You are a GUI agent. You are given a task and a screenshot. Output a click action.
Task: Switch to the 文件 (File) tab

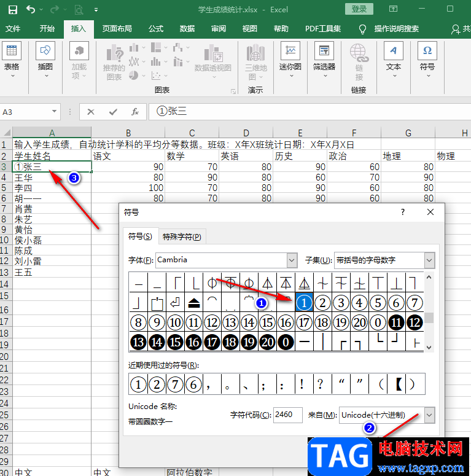coord(13,29)
